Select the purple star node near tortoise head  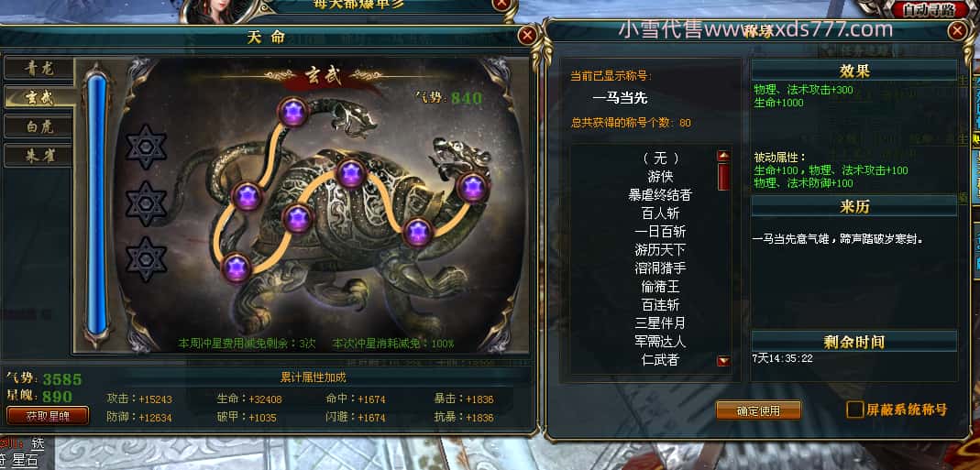click(x=472, y=188)
